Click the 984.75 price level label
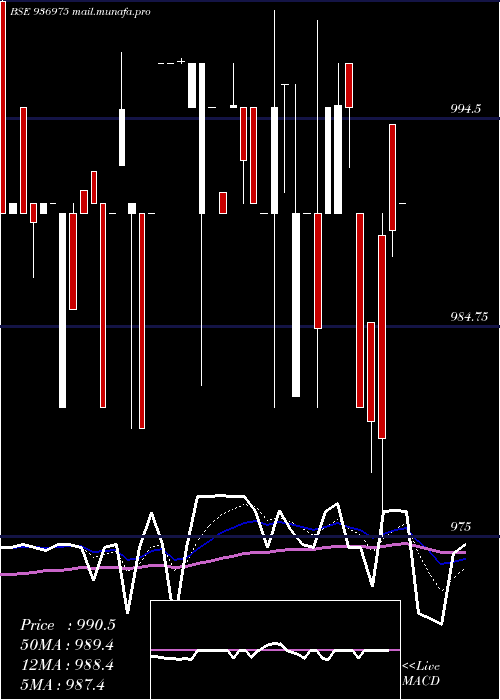 point(469,317)
